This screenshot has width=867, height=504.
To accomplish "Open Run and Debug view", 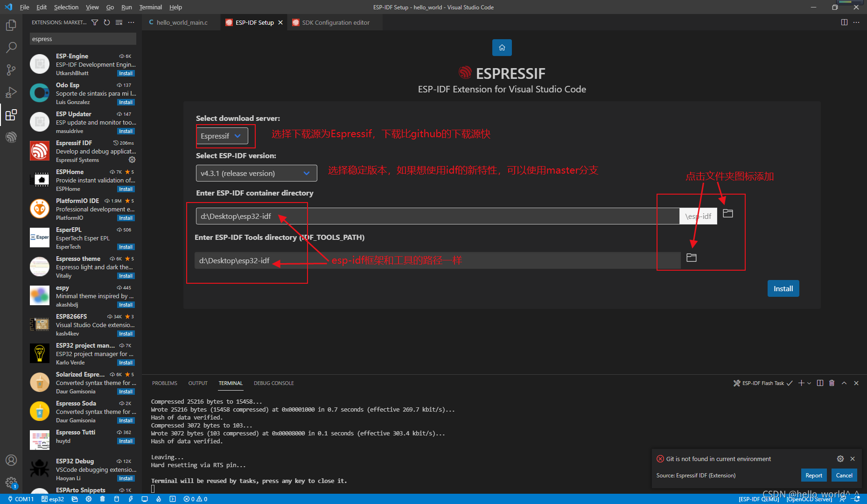I will 11,92.
